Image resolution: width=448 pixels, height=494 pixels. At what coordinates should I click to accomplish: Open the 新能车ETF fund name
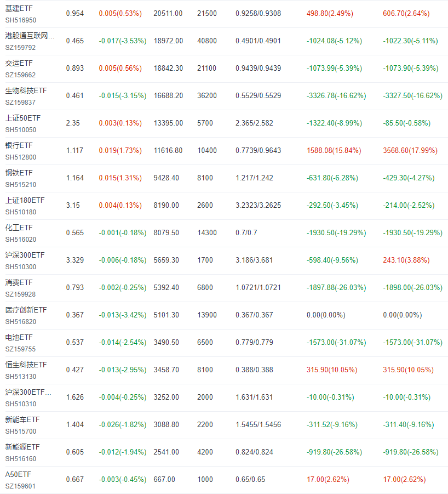22,419
